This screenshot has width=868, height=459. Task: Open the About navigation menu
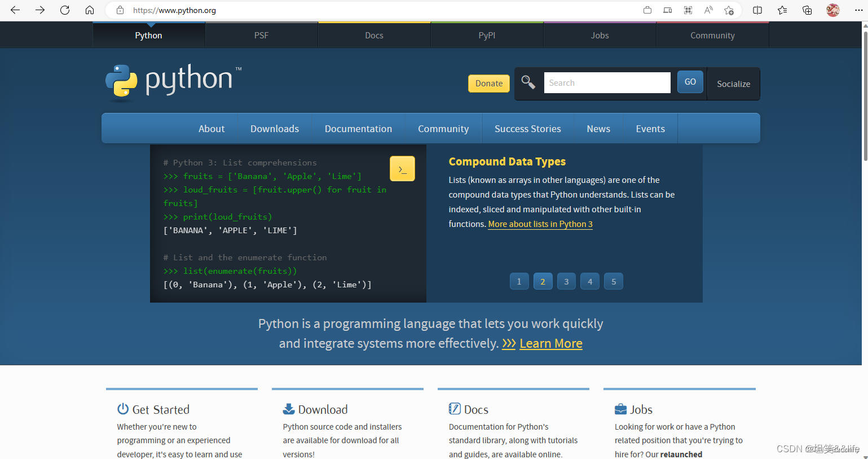click(212, 129)
